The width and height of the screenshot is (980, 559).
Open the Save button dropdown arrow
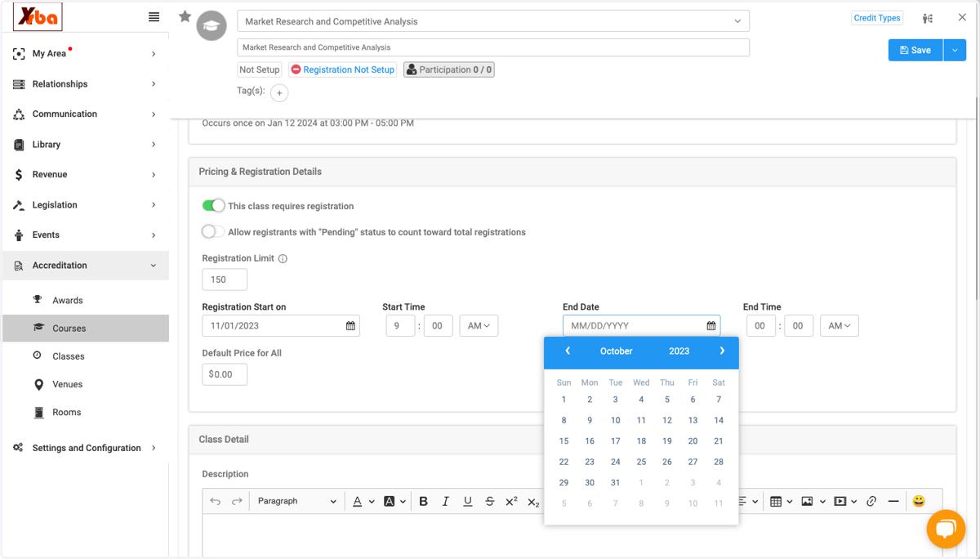coord(955,50)
